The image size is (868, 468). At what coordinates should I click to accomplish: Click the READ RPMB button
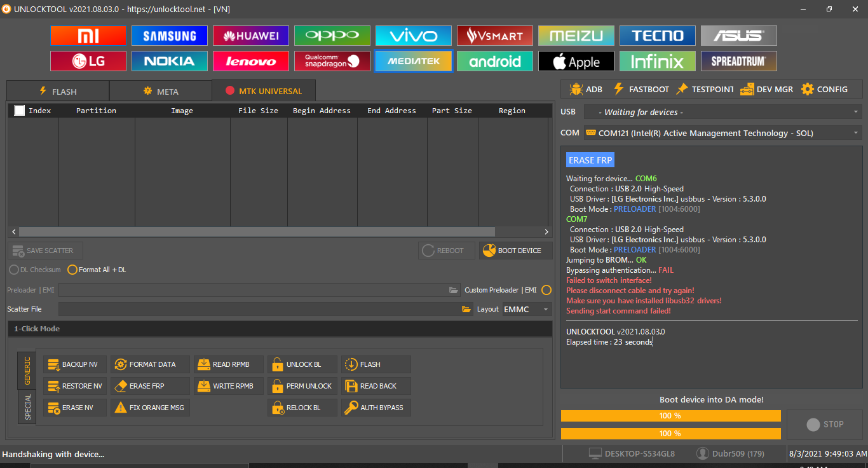pos(229,364)
